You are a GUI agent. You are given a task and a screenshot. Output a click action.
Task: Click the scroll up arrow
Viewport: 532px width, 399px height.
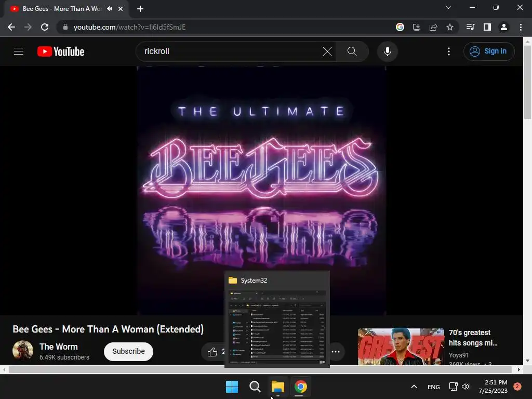pyautogui.click(x=527, y=42)
